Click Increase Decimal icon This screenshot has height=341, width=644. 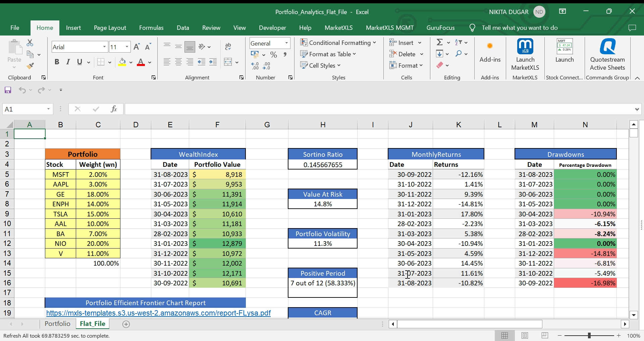tap(255, 66)
